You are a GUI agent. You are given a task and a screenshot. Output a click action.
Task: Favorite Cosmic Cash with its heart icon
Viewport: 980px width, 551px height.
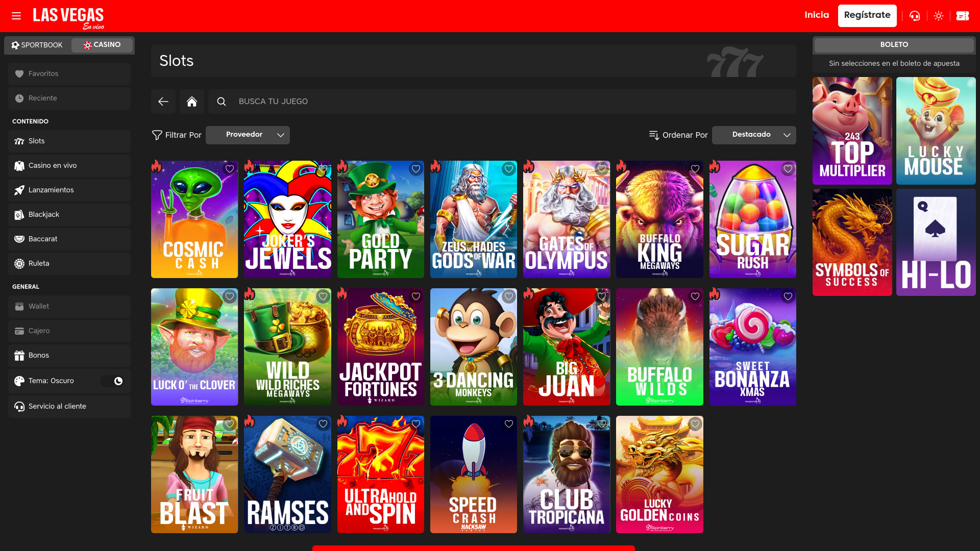[x=229, y=169]
